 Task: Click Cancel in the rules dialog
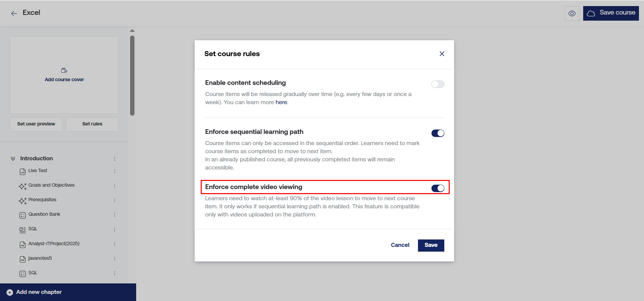(x=400, y=245)
